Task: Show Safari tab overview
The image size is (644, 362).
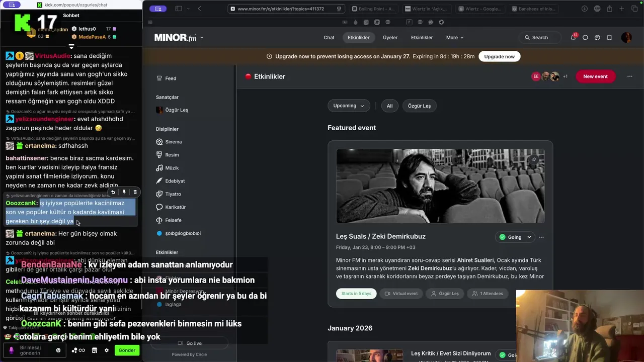Action: 634,9
